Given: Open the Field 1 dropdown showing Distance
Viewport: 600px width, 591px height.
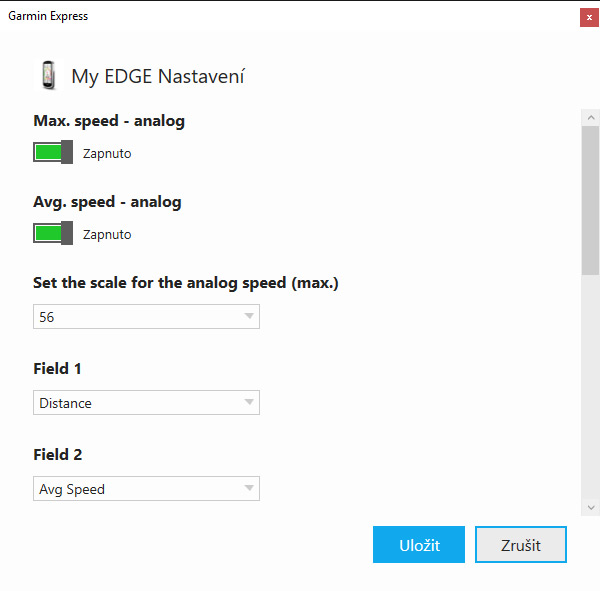Looking at the screenshot, I should [x=146, y=403].
